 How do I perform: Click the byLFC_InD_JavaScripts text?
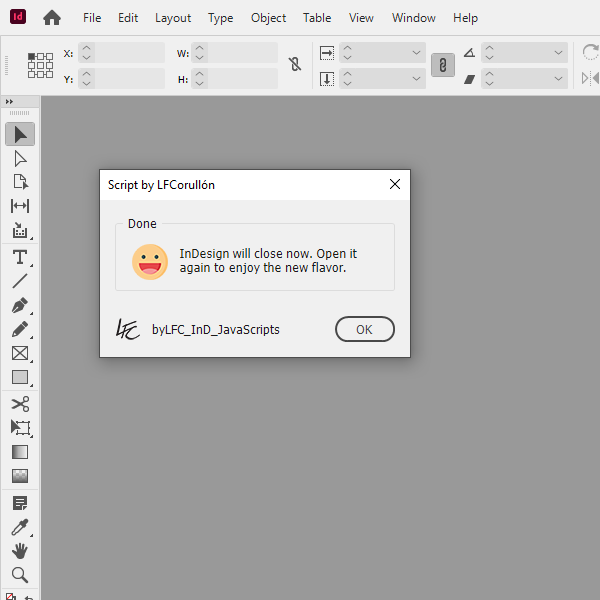(x=216, y=329)
